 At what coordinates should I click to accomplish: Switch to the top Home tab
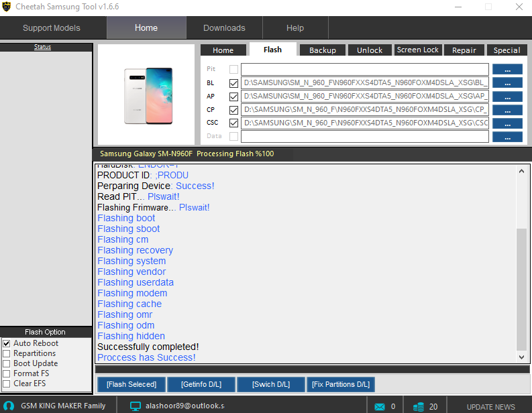click(x=146, y=27)
